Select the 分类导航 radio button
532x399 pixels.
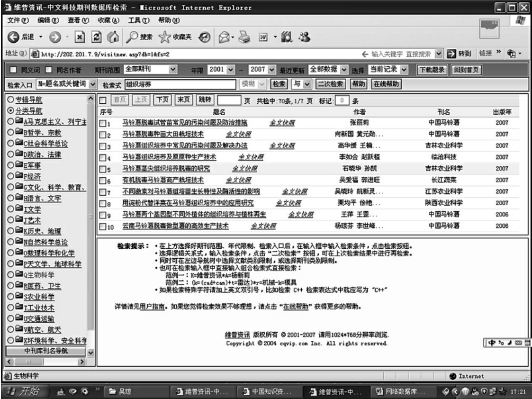pyautogui.click(x=10, y=110)
